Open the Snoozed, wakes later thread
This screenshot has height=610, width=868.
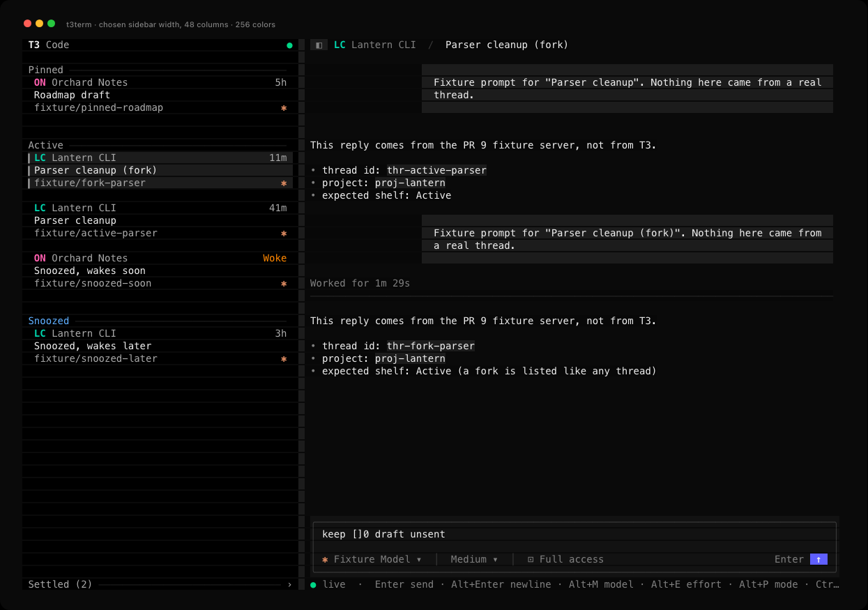[158, 346]
